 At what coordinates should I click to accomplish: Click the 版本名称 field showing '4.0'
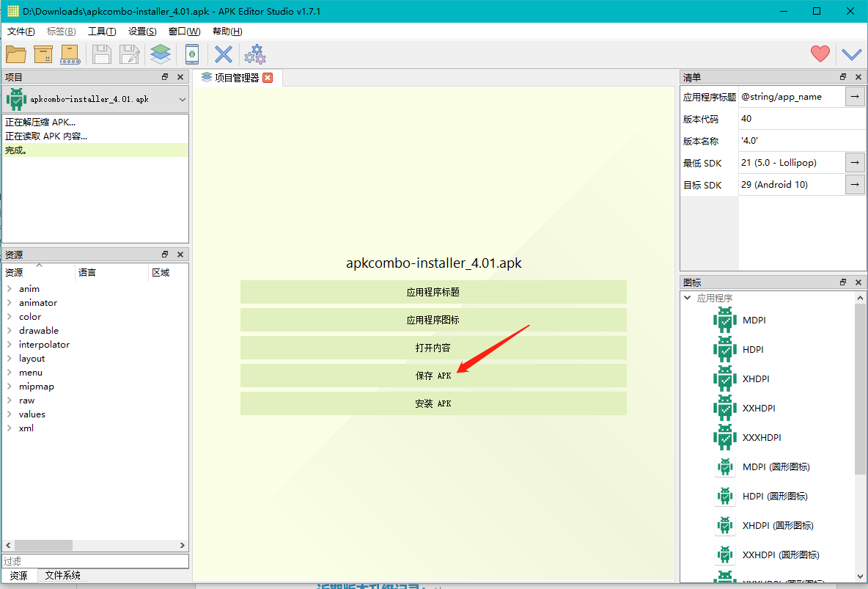[801, 141]
